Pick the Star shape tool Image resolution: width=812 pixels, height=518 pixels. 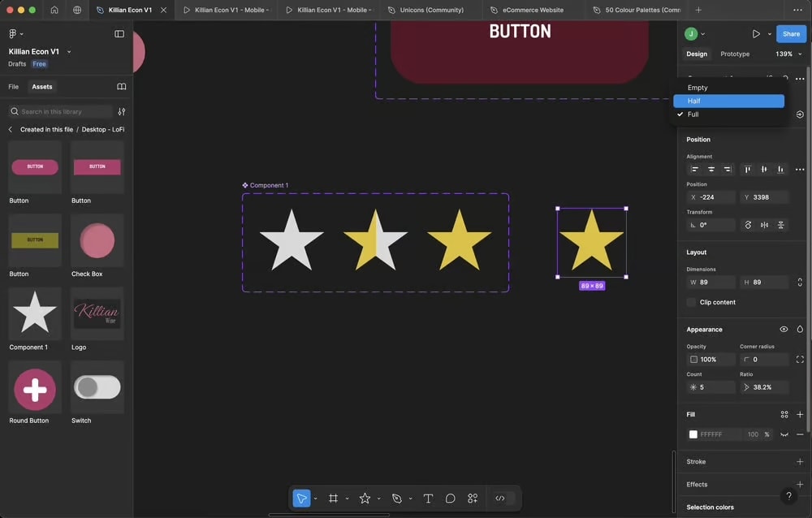coord(365,499)
